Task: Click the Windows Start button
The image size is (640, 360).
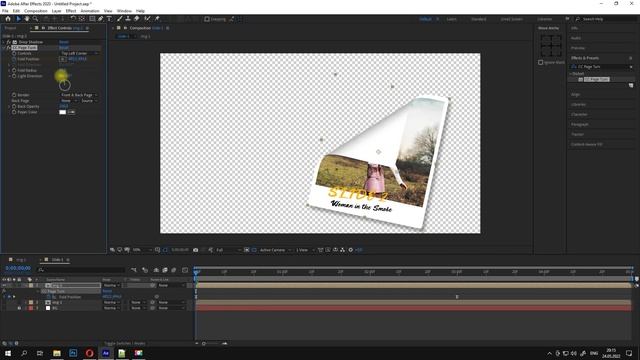Action: (x=8, y=353)
